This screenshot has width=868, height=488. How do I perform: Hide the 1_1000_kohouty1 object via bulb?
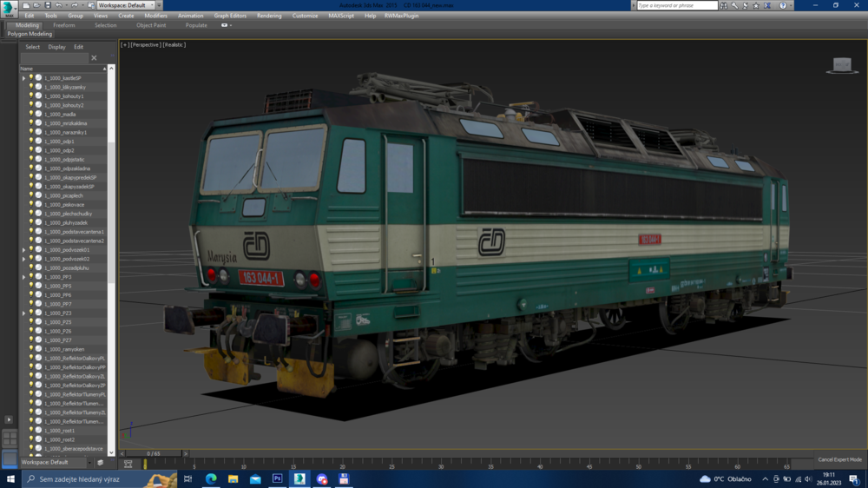coord(31,96)
